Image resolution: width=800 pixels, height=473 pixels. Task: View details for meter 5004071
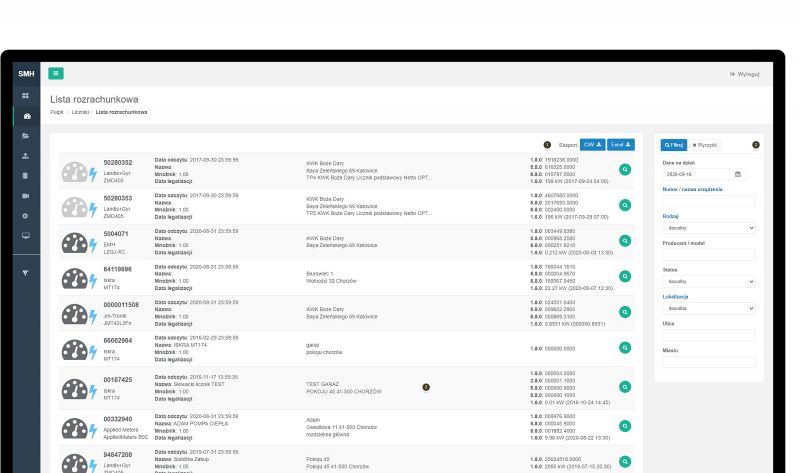tap(625, 241)
